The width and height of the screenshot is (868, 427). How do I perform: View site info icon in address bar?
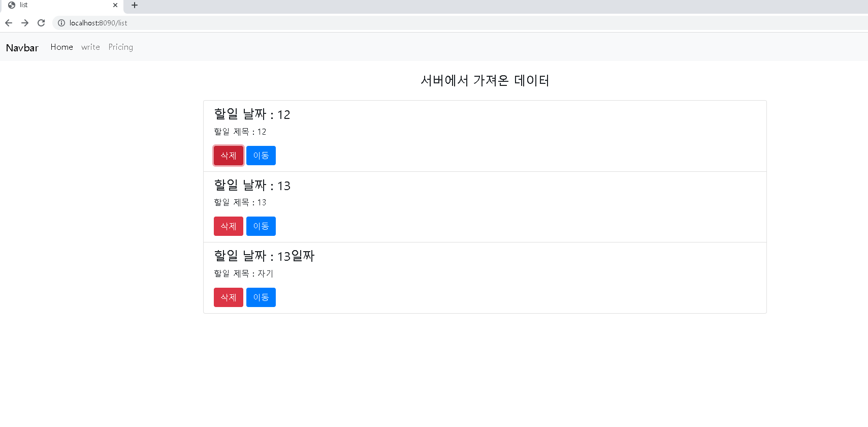61,23
